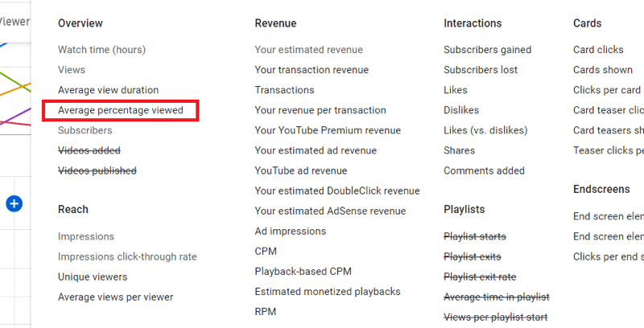Choose Subscribers gained metric
The image size is (644, 328).
click(487, 50)
